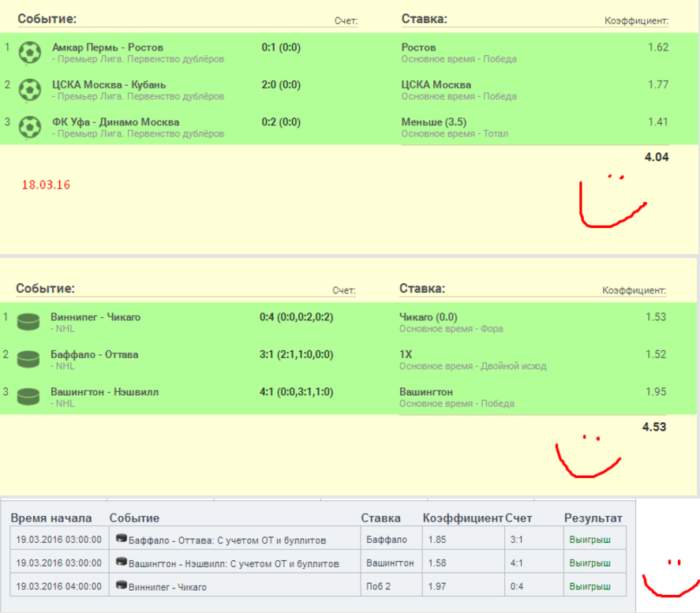Click the soccer ball icon beside Амкар Пермь - Ростов
This screenshot has width=700, height=613.
click(x=29, y=53)
